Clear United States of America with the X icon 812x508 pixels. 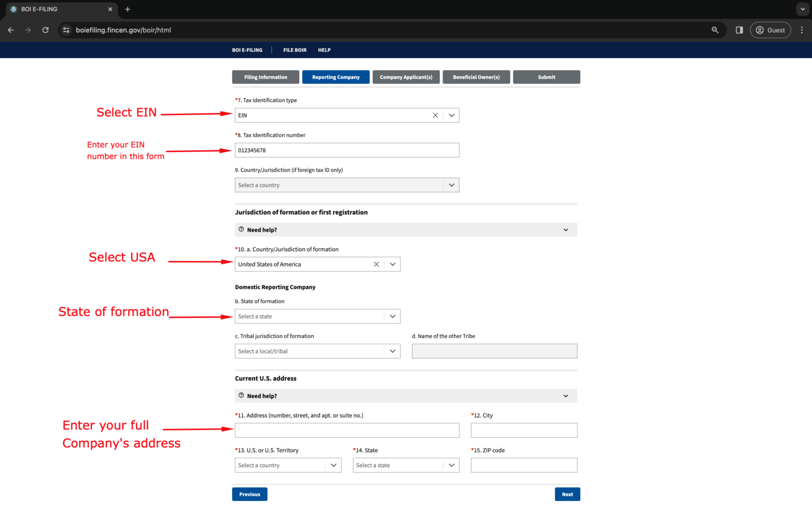tap(376, 264)
